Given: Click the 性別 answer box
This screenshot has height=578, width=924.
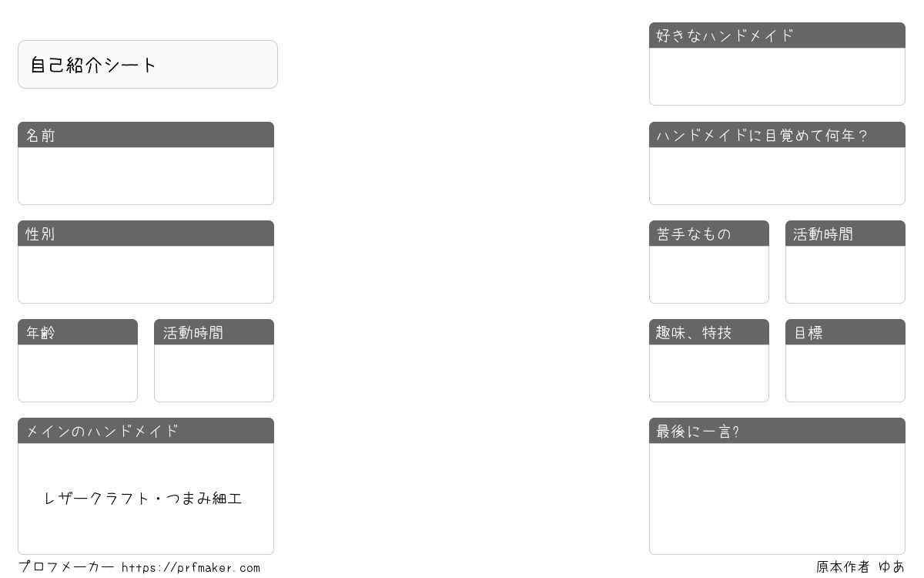Looking at the screenshot, I should (x=146, y=274).
